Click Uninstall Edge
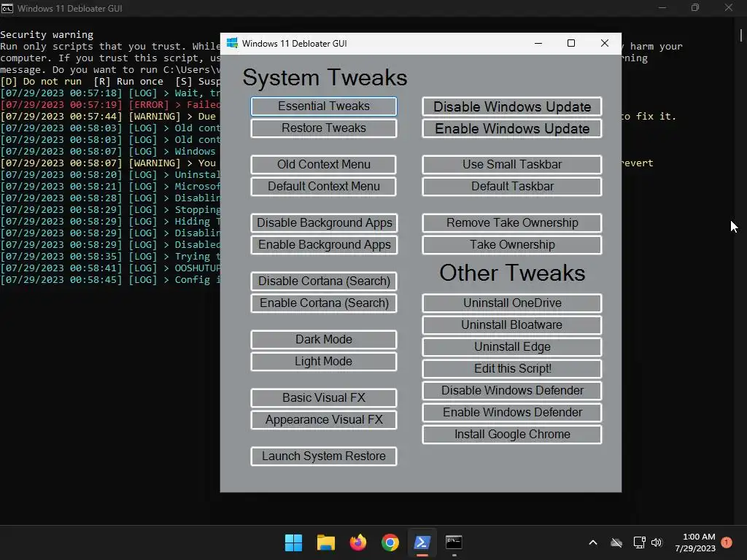Screen dimensions: 747x560 [x=512, y=346]
